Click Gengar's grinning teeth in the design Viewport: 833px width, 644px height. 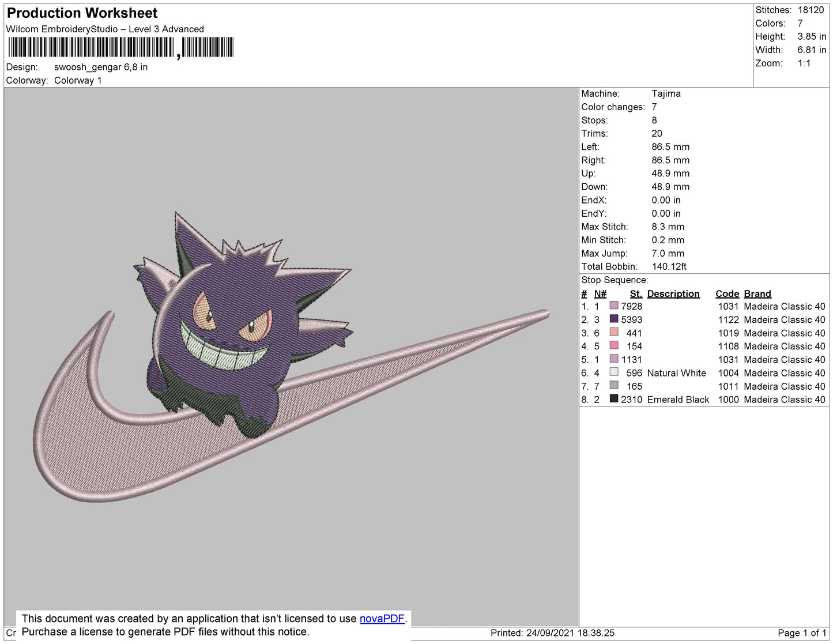pyautogui.click(x=224, y=347)
